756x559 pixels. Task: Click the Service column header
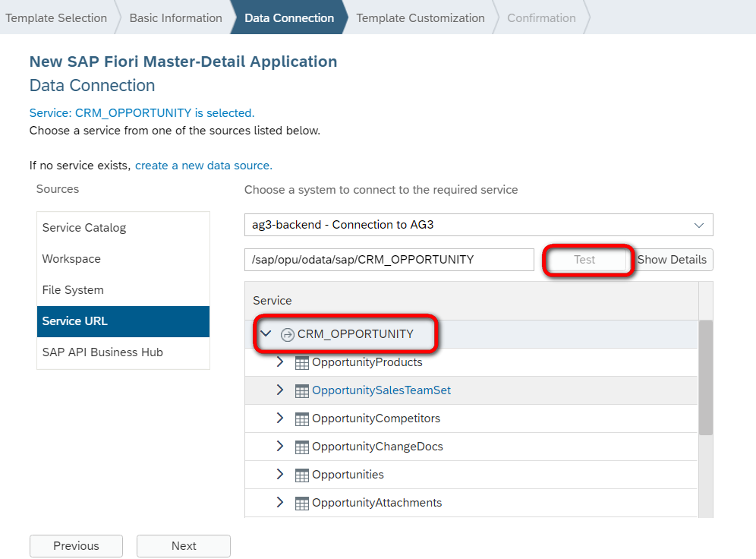coord(471,301)
